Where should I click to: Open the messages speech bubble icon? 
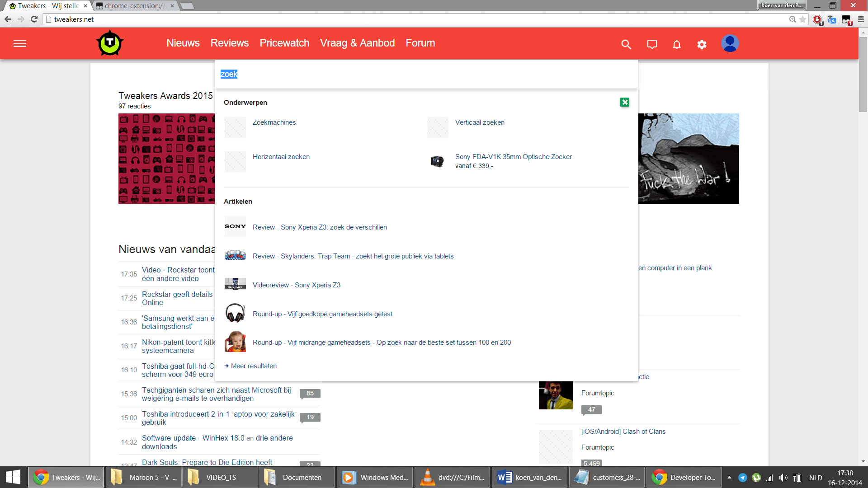(652, 44)
